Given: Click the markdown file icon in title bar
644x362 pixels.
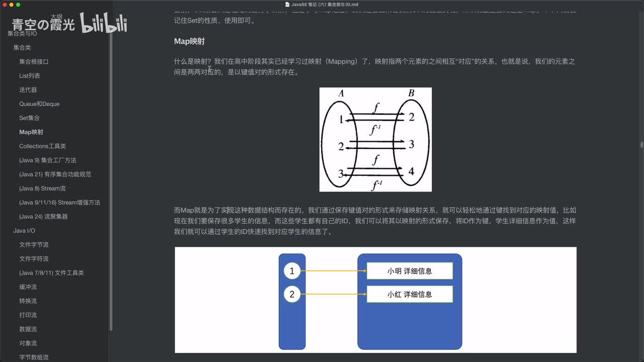Looking at the screenshot, I should tap(287, 4).
